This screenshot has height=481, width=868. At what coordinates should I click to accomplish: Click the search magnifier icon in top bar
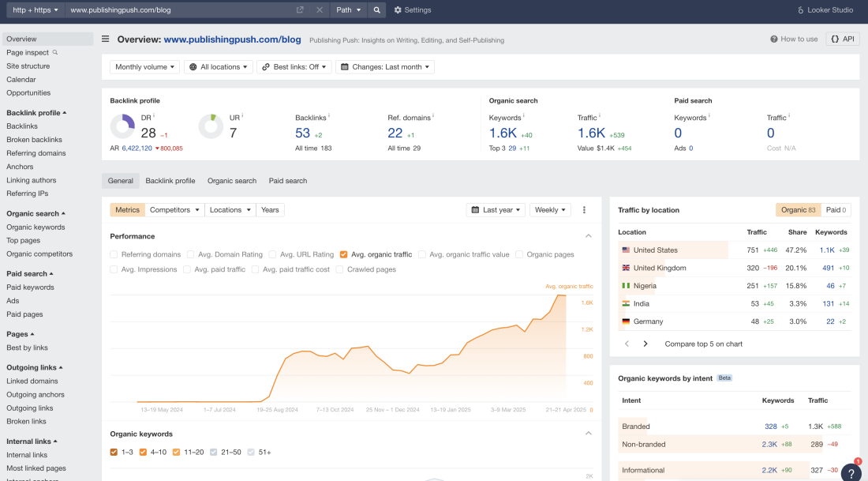click(377, 10)
